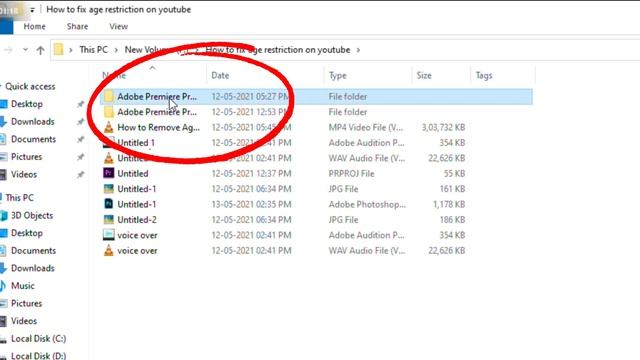Open Quick Access Toolbar customize dropdown in title bar
This screenshot has height=360, width=640.
[x=32, y=10]
